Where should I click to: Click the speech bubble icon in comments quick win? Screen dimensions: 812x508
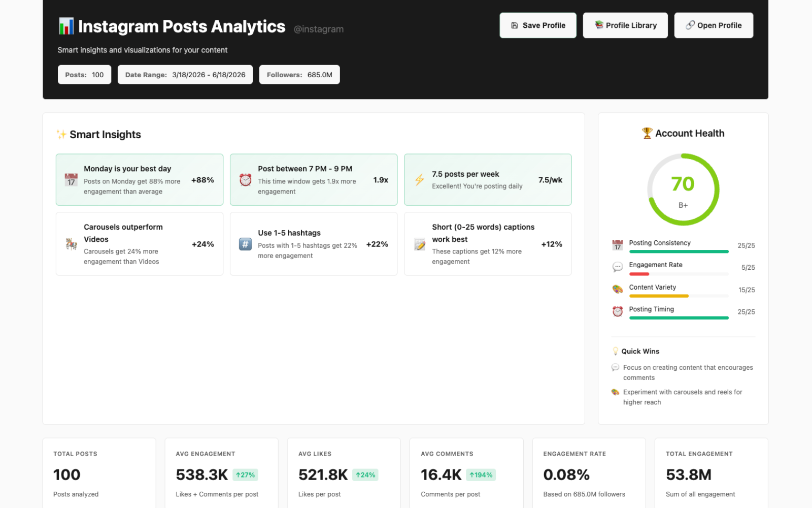[x=616, y=367]
